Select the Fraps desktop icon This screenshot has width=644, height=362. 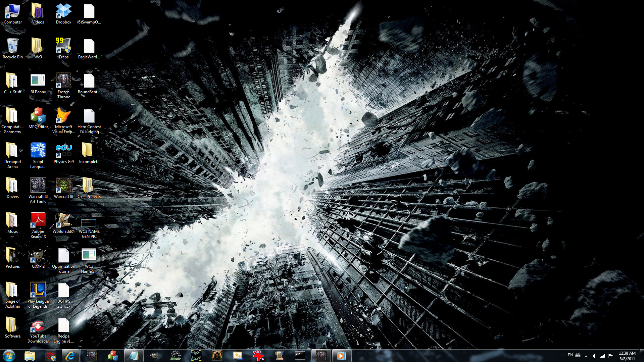63,49
